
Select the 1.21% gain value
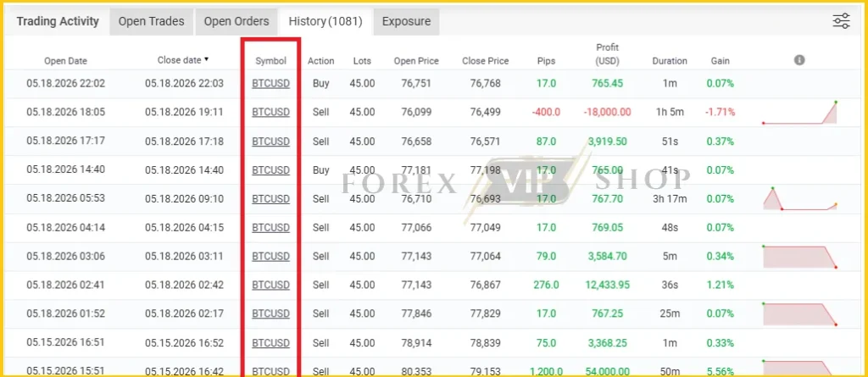point(721,286)
